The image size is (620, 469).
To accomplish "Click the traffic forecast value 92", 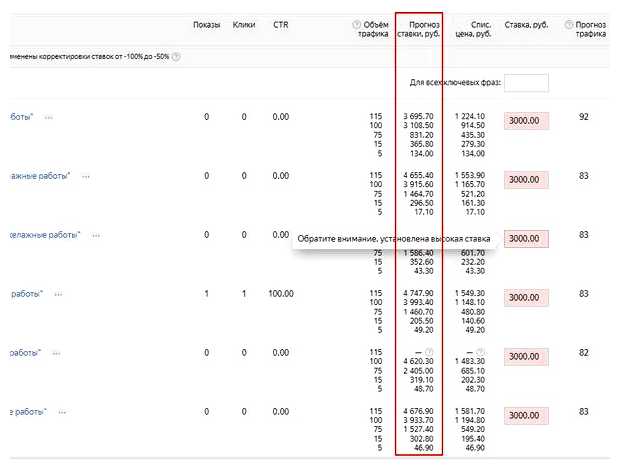I will tap(584, 117).
